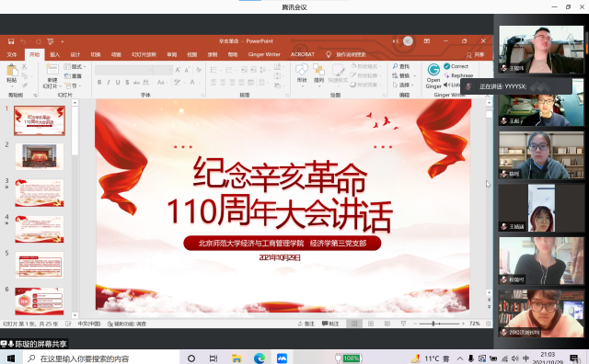589x364 pixels.
Task: Launch Microsoft Edge from the taskbar
Action: 260,358
